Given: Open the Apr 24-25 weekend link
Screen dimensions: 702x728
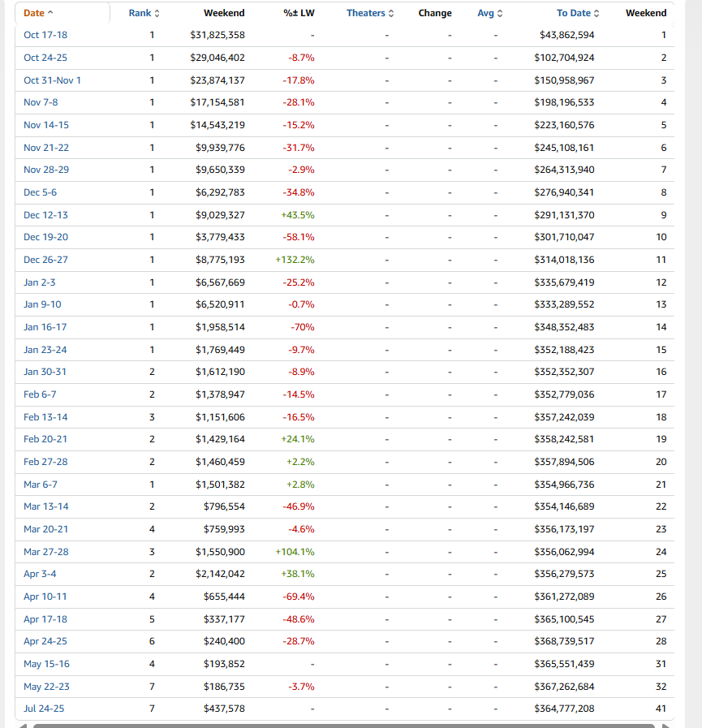Looking at the screenshot, I should pos(45,640).
